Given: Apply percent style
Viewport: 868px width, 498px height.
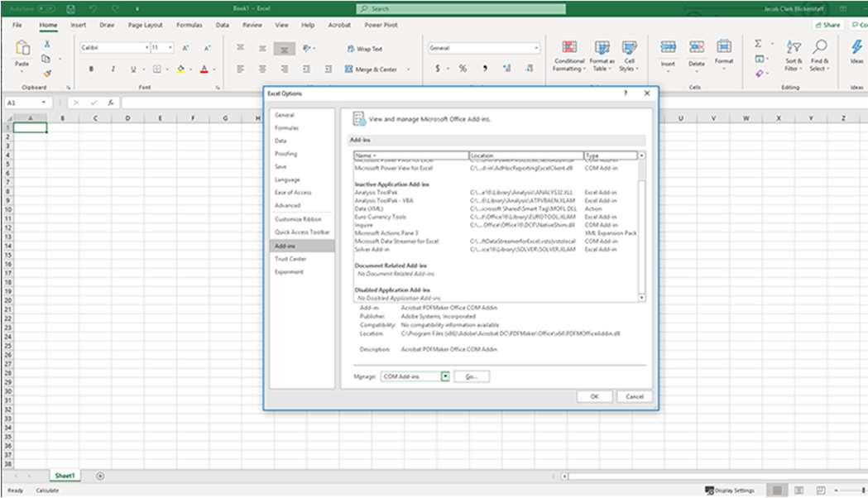Looking at the screenshot, I should click(x=463, y=69).
